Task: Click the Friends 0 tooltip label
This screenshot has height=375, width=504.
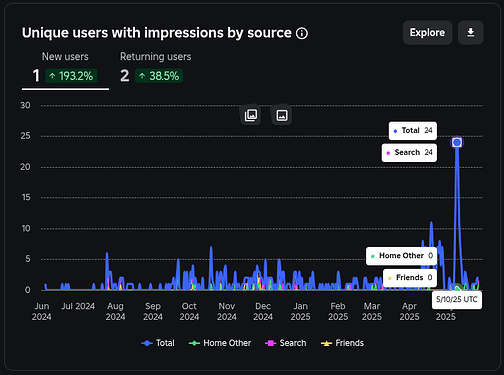Action: click(x=410, y=278)
